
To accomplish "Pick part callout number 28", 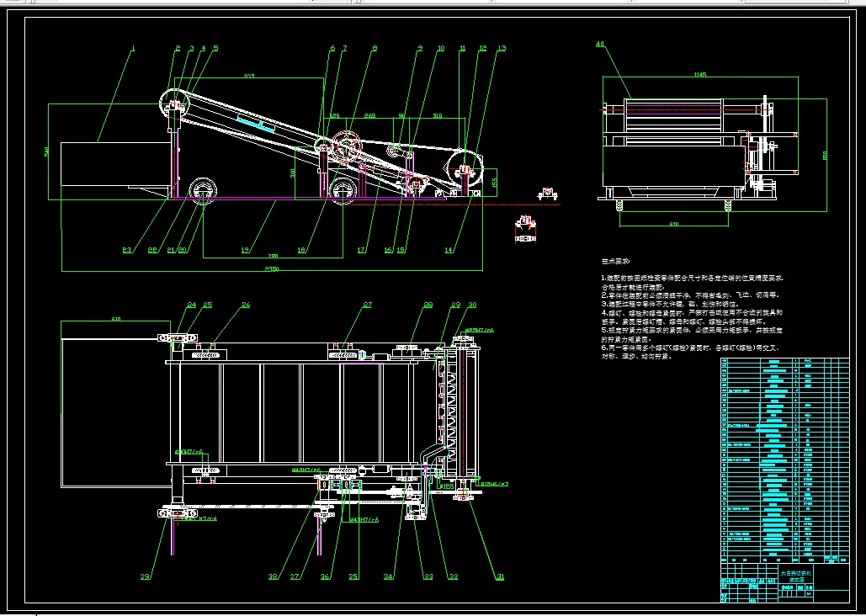I will [428, 305].
